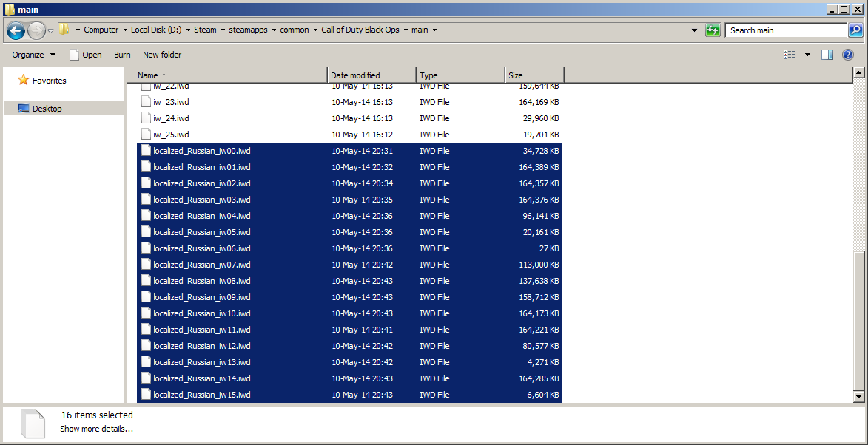Go to common folder breadcrumb

pyautogui.click(x=295, y=30)
